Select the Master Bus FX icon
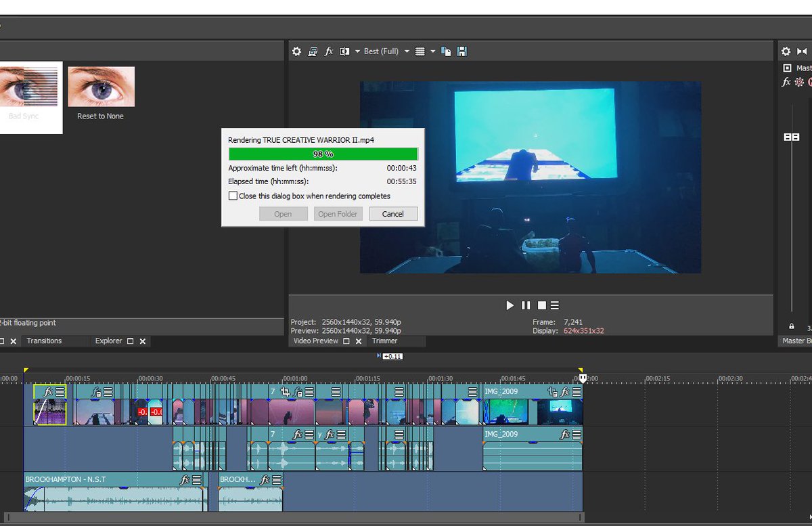Image resolution: width=812 pixels, height=526 pixels. (x=786, y=82)
